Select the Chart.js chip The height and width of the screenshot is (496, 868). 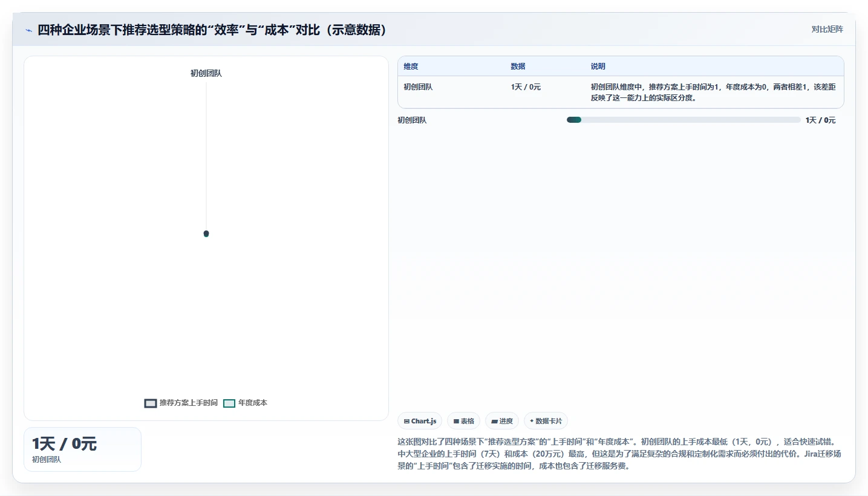(x=420, y=421)
